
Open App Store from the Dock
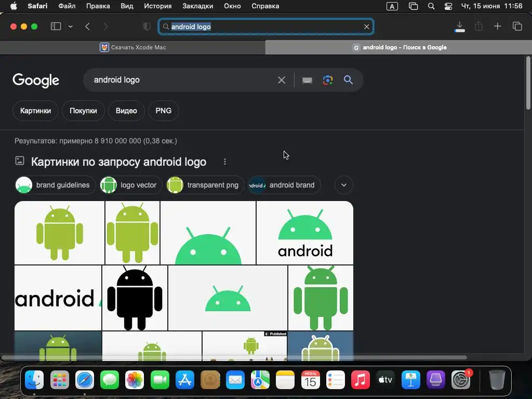[x=185, y=380]
